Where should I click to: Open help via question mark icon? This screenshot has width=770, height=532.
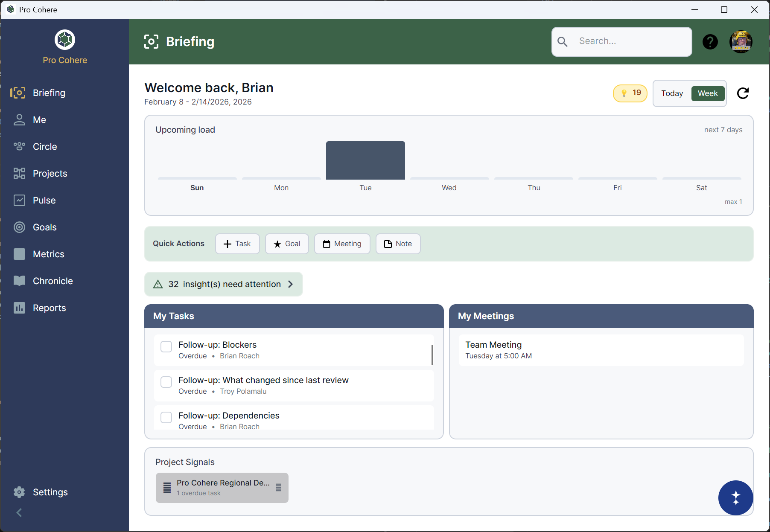[x=710, y=42]
